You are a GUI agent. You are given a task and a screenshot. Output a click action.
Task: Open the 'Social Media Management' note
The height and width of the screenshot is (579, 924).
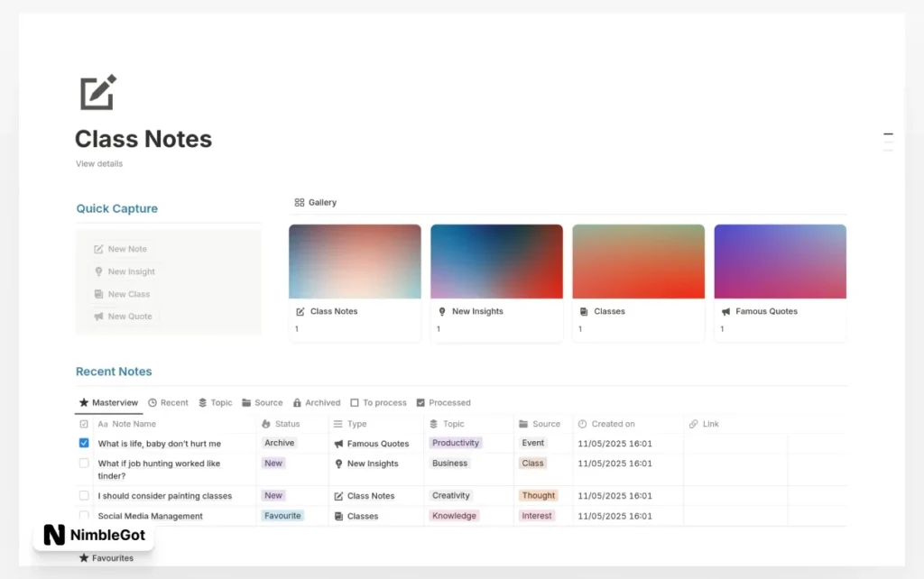[151, 516]
